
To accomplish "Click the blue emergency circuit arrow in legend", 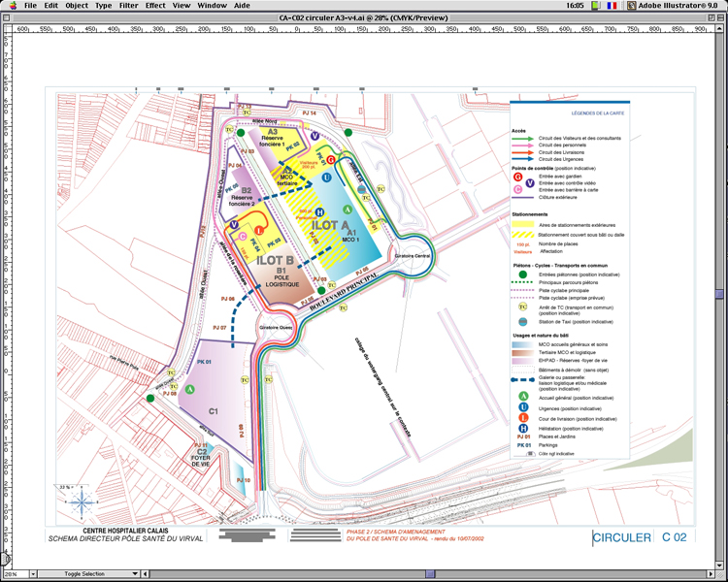I will (522, 158).
